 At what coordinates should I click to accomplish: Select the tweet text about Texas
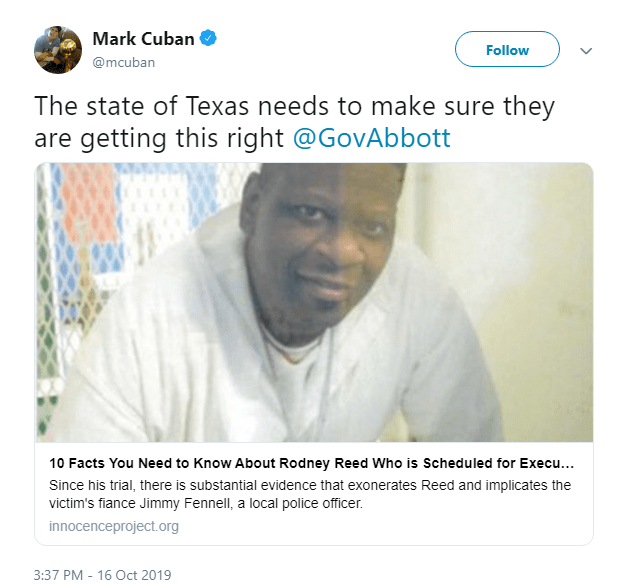click(294, 122)
